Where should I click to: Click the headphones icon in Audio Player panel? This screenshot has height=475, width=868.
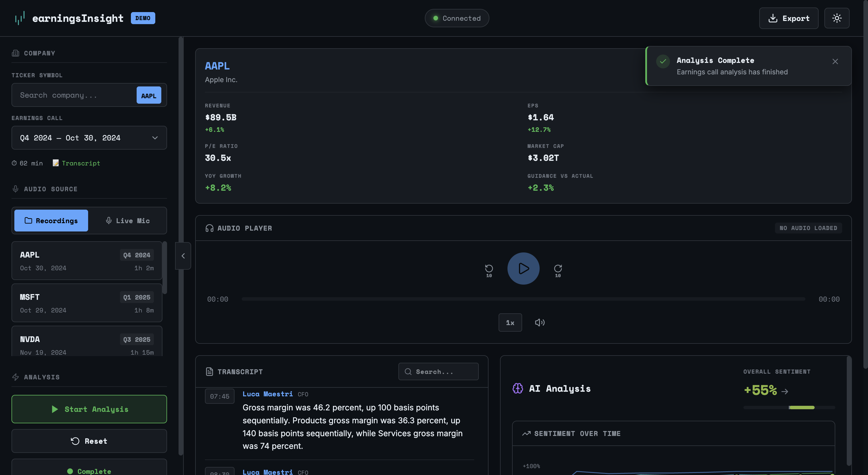209,228
